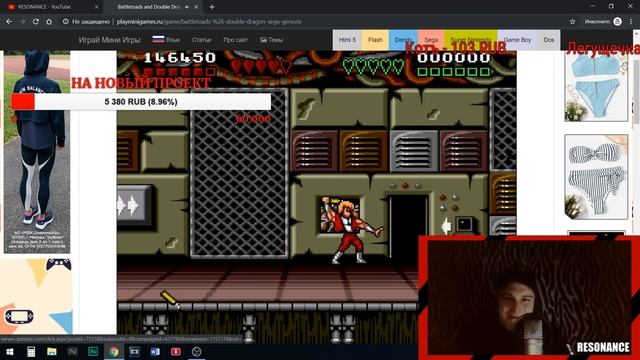Click the donation progress bar 5 380 RUB
The height and width of the screenshot is (360, 640).
[141, 102]
